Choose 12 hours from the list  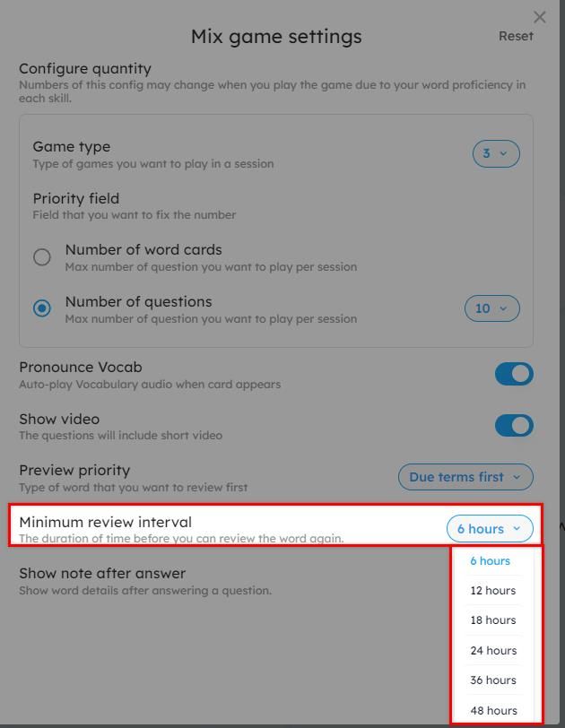pos(493,591)
